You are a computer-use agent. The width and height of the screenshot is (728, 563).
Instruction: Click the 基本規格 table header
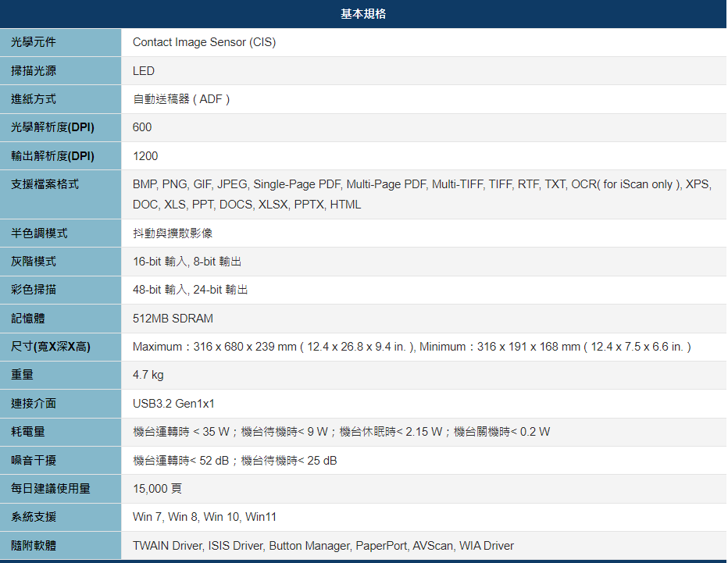point(364,14)
